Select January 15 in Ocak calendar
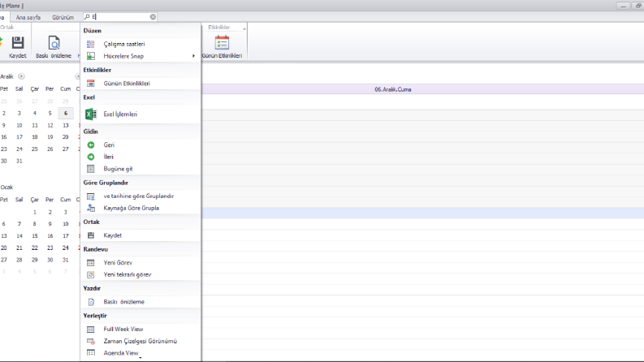The height and width of the screenshot is (362, 644). tap(34, 236)
